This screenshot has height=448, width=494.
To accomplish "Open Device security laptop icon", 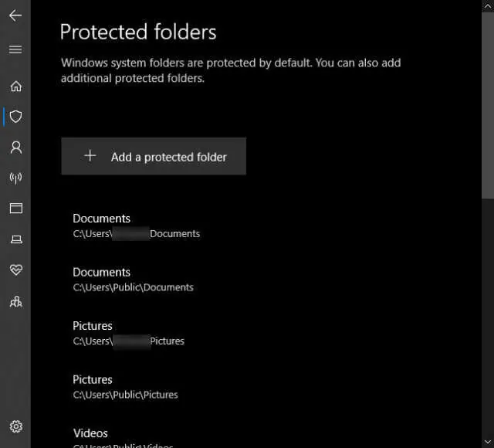I will [15, 239].
